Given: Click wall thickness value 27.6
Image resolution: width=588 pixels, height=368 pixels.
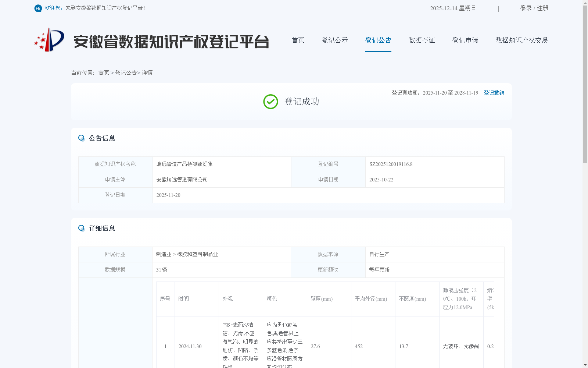Looking at the screenshot, I should [x=315, y=346].
